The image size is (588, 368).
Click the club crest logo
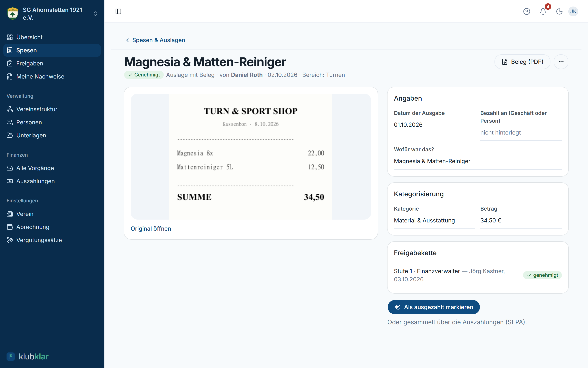(x=13, y=14)
